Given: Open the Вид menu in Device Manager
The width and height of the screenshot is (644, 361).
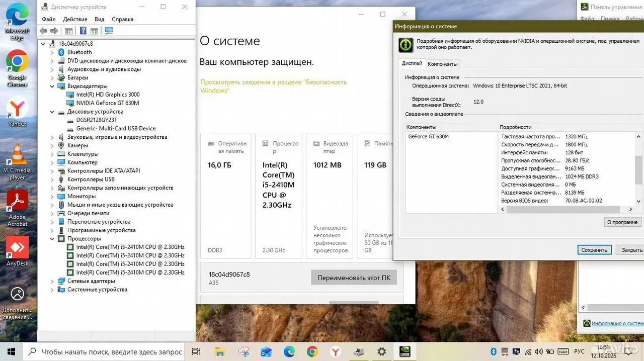Looking at the screenshot, I should pos(100,19).
